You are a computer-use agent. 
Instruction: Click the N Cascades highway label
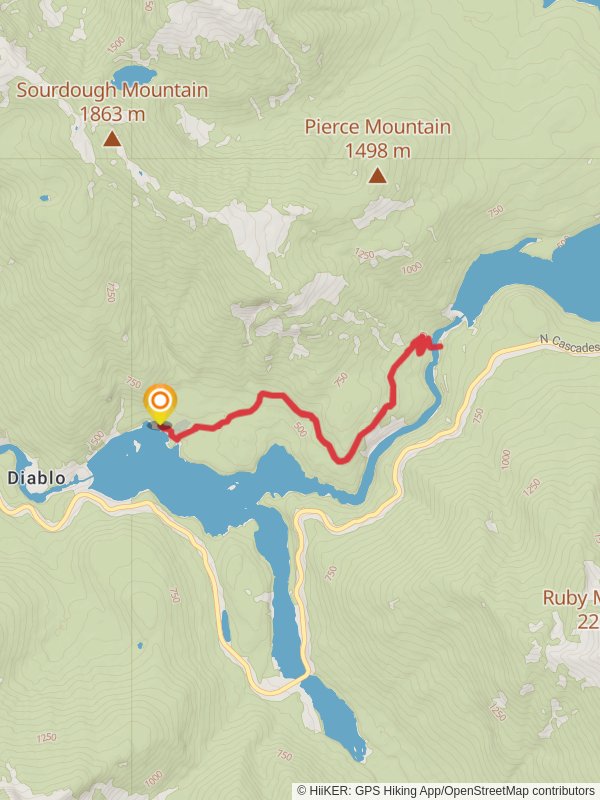pyautogui.click(x=570, y=344)
